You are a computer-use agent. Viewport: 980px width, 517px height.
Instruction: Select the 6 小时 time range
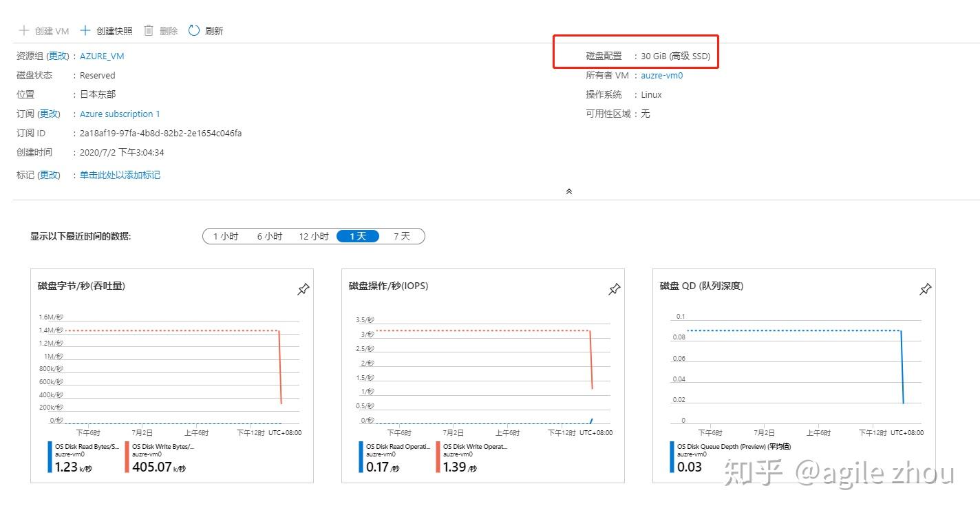tap(270, 236)
